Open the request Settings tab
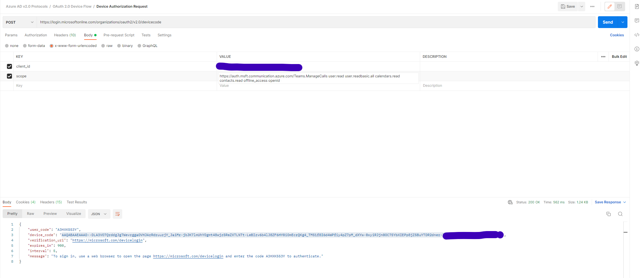Viewport: 644px width, 278px height. (x=164, y=35)
